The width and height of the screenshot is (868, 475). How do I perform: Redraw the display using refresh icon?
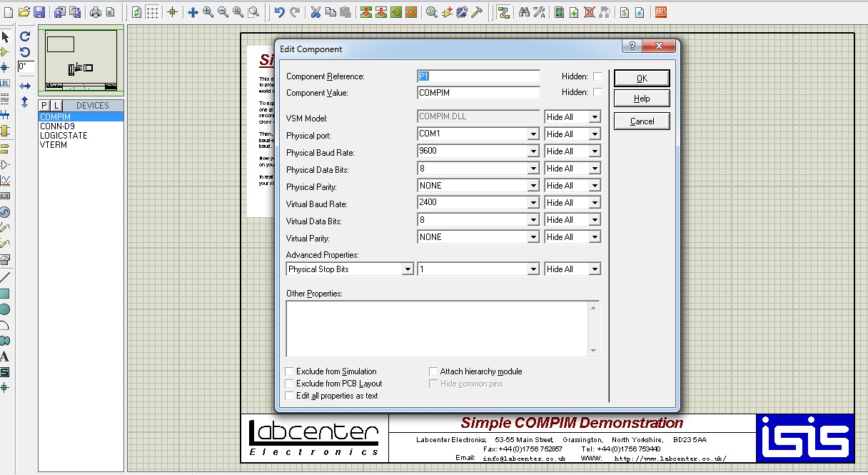pyautogui.click(x=136, y=12)
